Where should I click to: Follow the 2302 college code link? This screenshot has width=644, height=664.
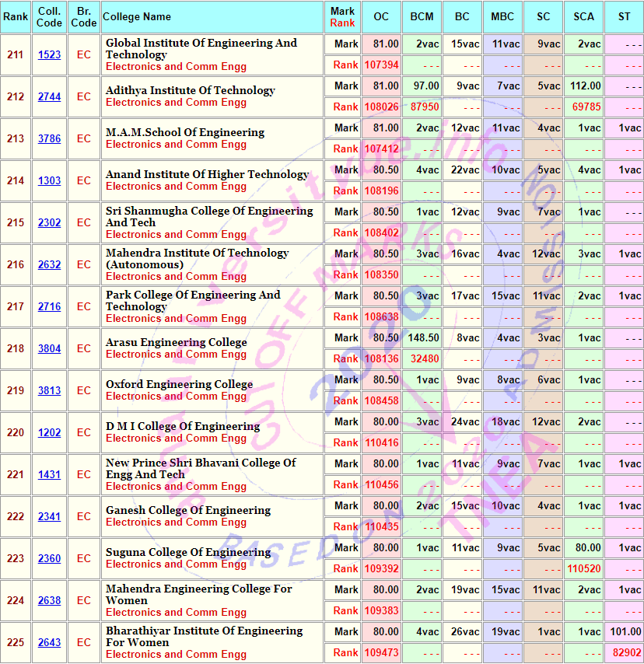(49, 223)
